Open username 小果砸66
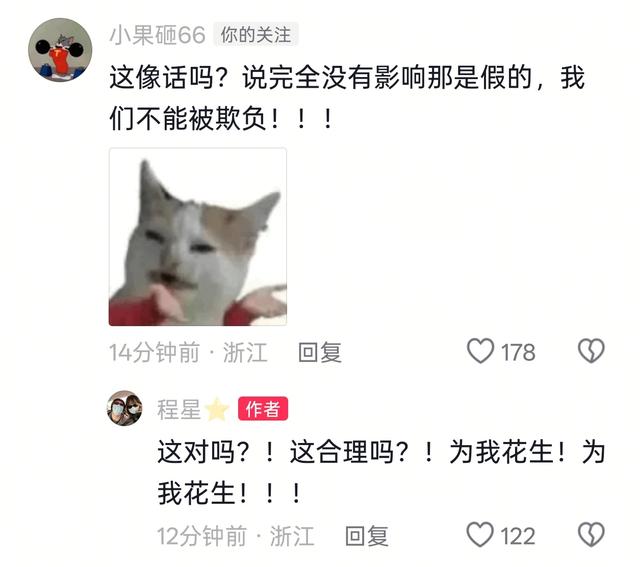Image resolution: width=640 pixels, height=567 pixels. [158, 35]
